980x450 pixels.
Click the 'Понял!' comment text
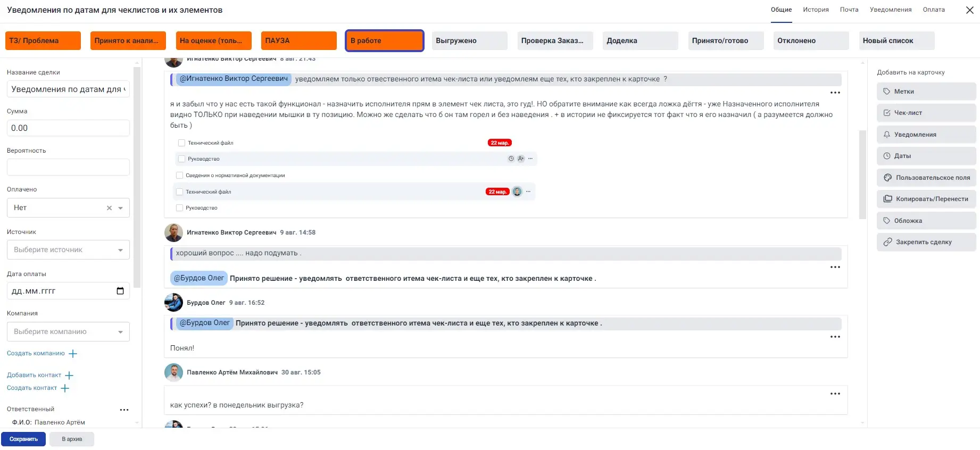pyautogui.click(x=182, y=348)
